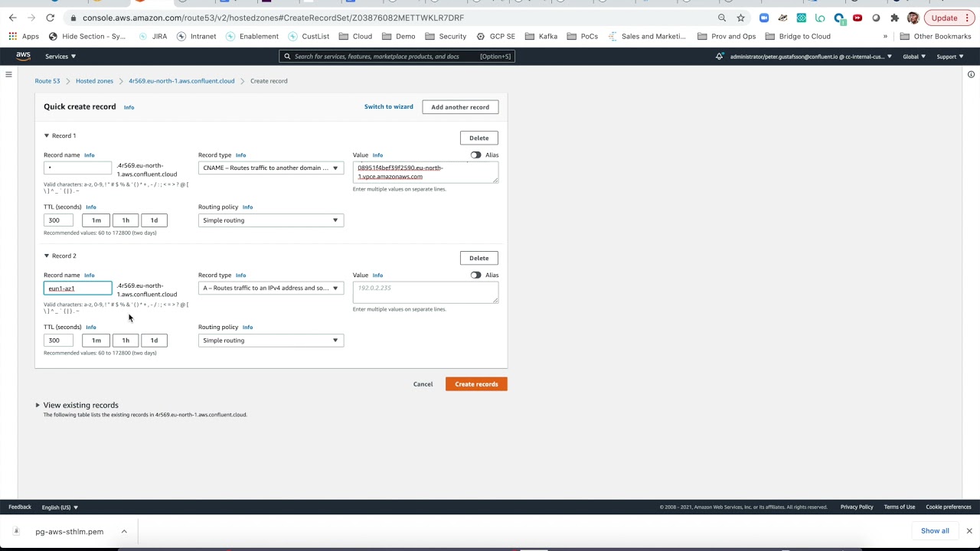Open AWS notifications bell

tap(719, 56)
